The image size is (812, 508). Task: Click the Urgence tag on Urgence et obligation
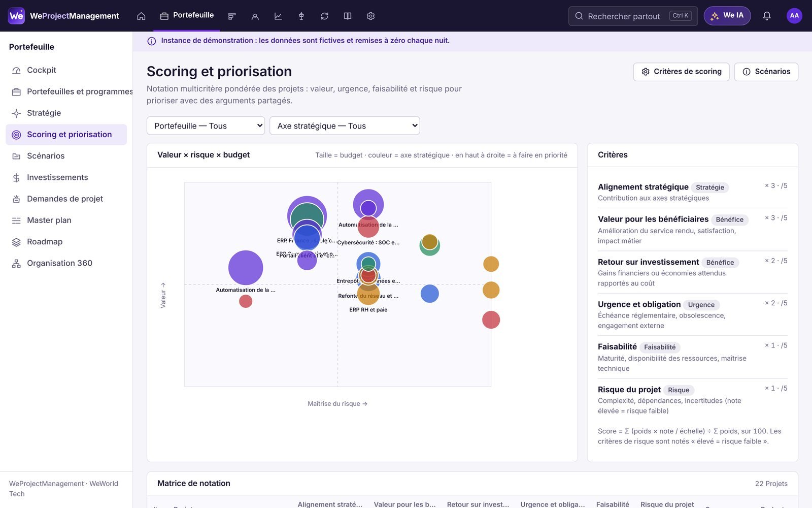coord(701,305)
